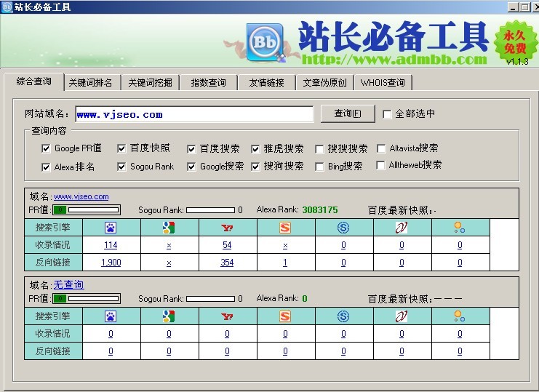Click the Soso icon in the www.vjseo.com table
Image resolution: width=539 pixels, height=392 pixels.
coord(343,228)
